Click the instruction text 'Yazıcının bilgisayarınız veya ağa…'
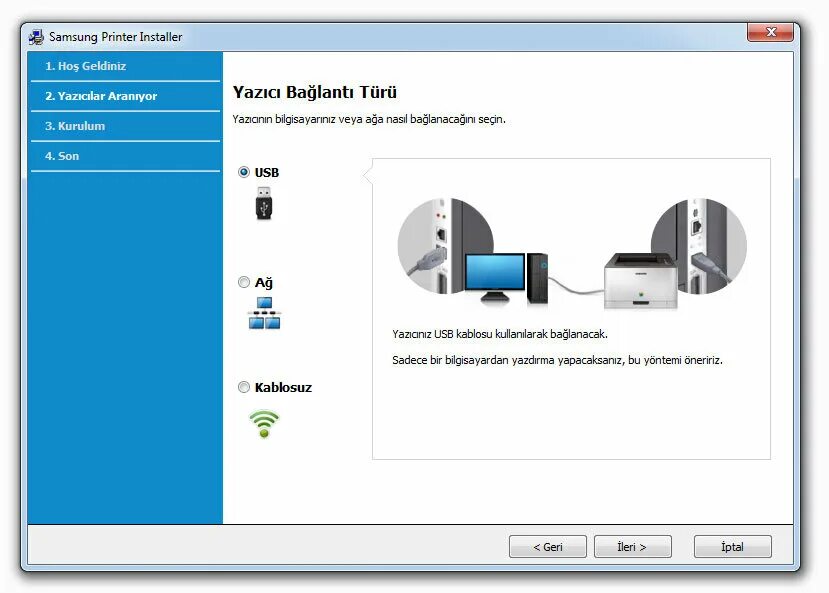829x593 pixels. (x=369, y=119)
